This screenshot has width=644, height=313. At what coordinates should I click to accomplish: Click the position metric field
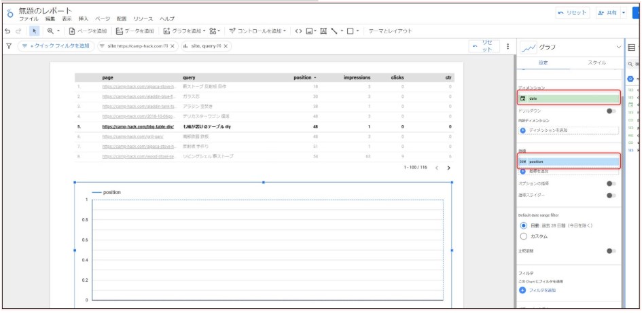click(569, 162)
